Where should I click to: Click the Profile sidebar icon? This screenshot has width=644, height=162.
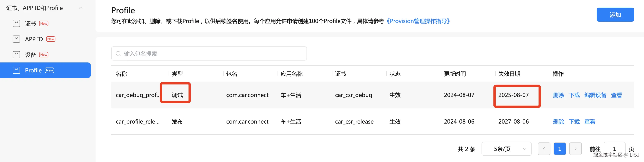pos(16,70)
